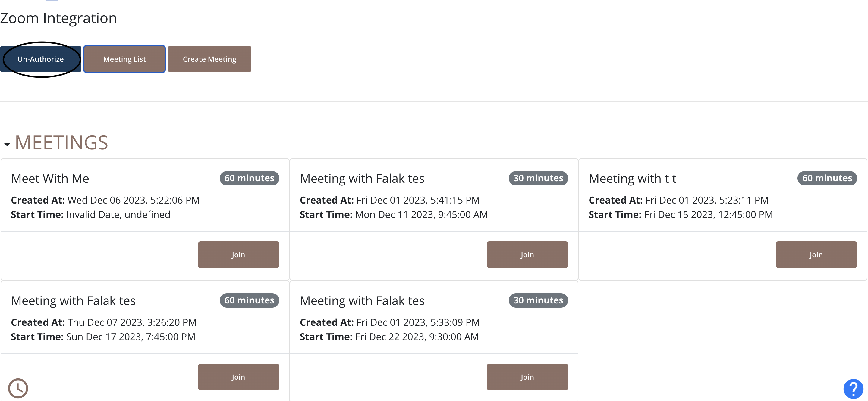Click the title of the Thu Dec 07 meeting
868x401 pixels.
click(x=73, y=301)
